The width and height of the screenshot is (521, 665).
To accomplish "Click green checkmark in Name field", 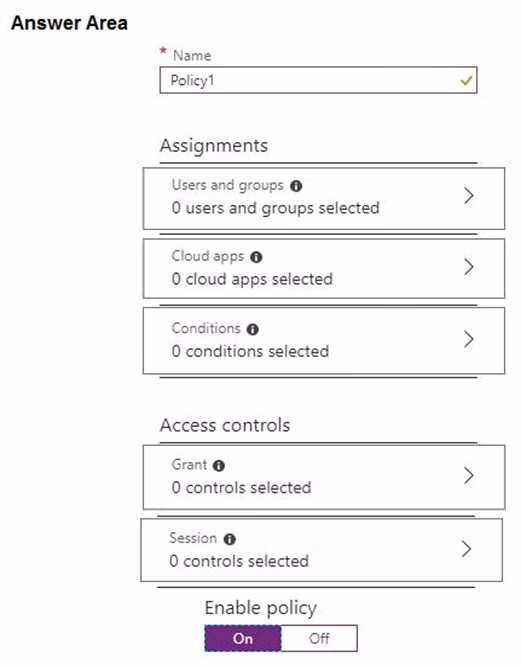I will coord(466,80).
